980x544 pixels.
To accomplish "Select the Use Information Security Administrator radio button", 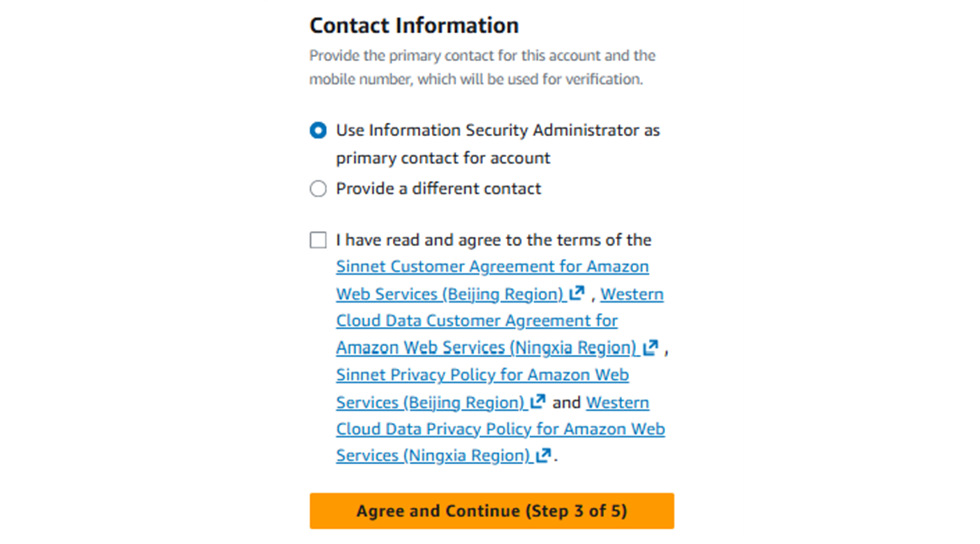I will [x=318, y=131].
